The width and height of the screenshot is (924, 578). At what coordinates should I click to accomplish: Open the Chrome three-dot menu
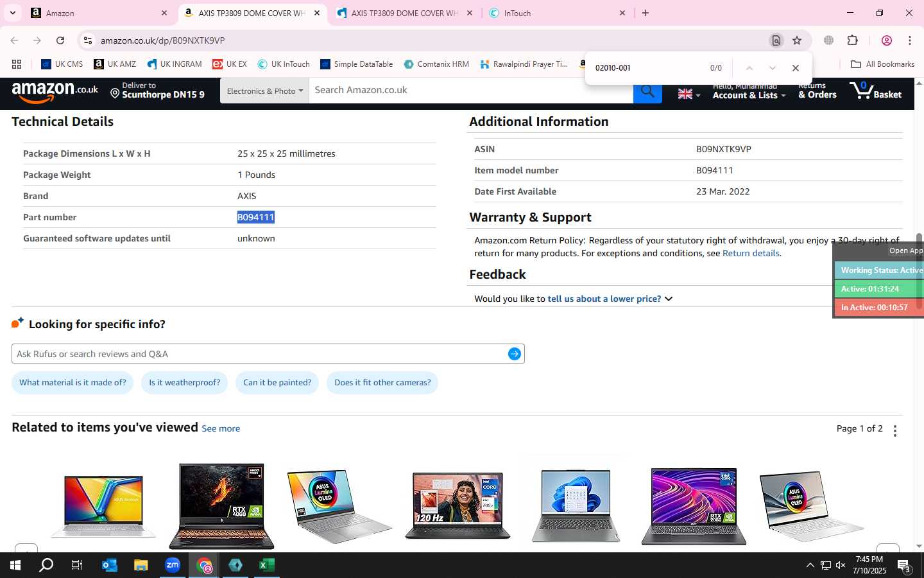(x=910, y=40)
